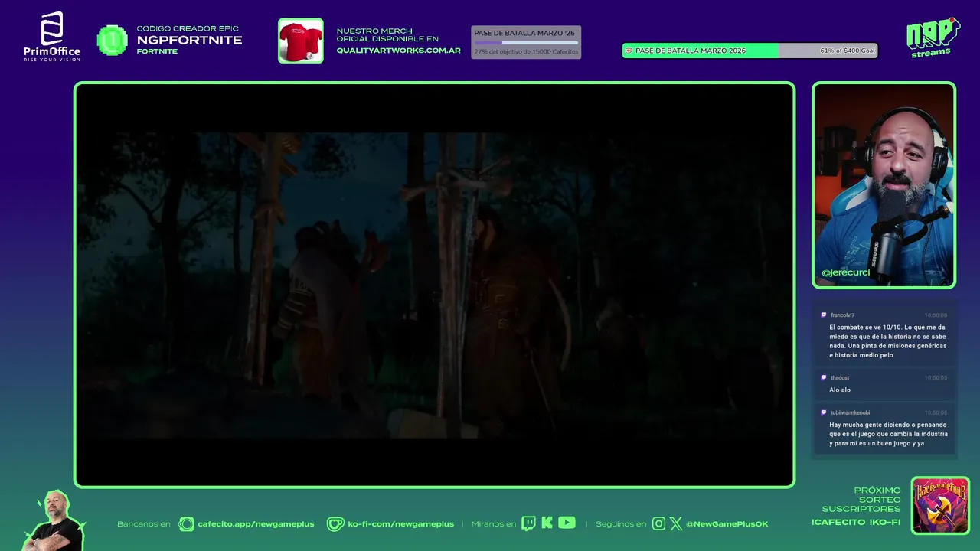Click the dark gameplay video area
The image size is (980, 551).
tap(434, 285)
